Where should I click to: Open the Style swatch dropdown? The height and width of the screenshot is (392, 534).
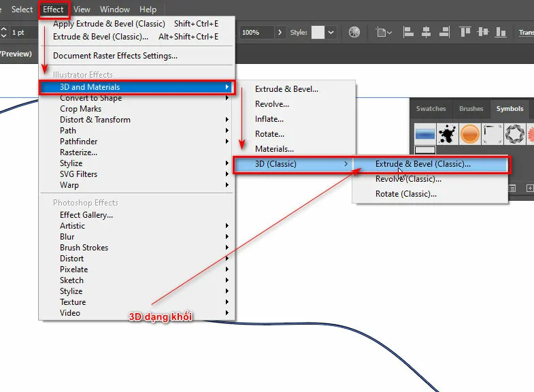(331, 32)
